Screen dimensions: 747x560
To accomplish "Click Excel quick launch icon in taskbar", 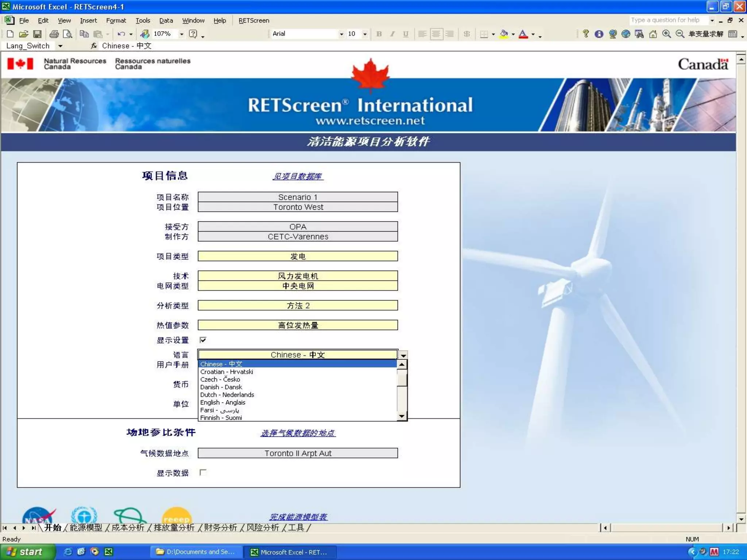I will 109,552.
